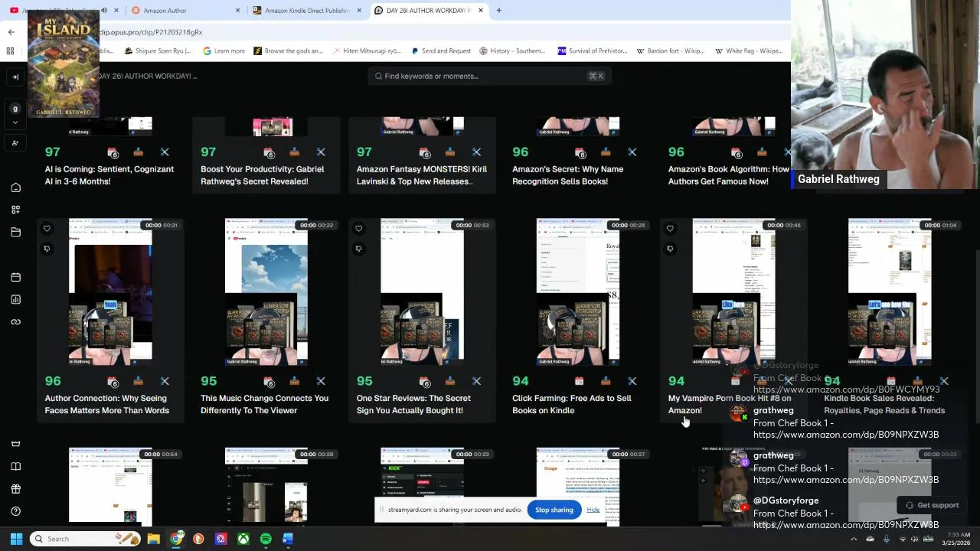The height and width of the screenshot is (551, 980).
Task: Click the Stop sharing button
Action: (x=554, y=510)
